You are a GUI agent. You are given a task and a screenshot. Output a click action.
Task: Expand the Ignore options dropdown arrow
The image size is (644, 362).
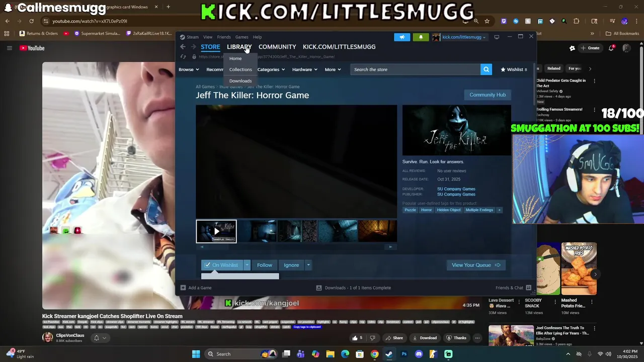(308, 265)
